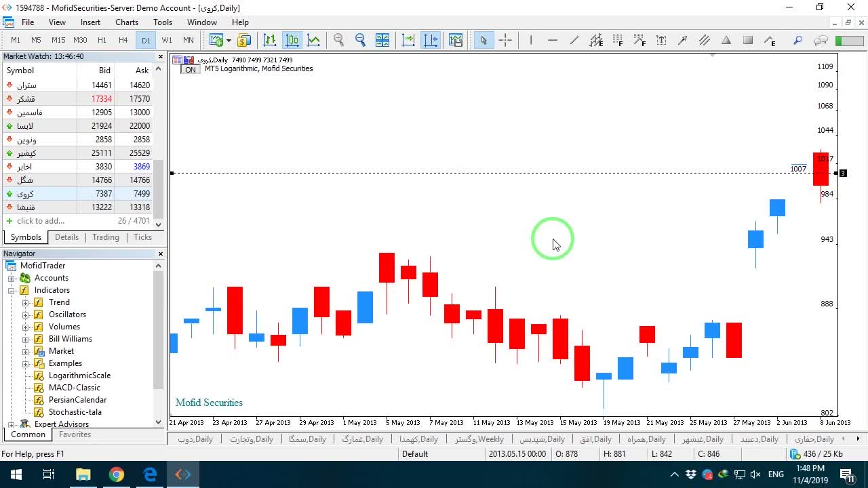Viewport: 868px width, 488px height.
Task: Add a symbol via click to add
Action: click(x=41, y=221)
